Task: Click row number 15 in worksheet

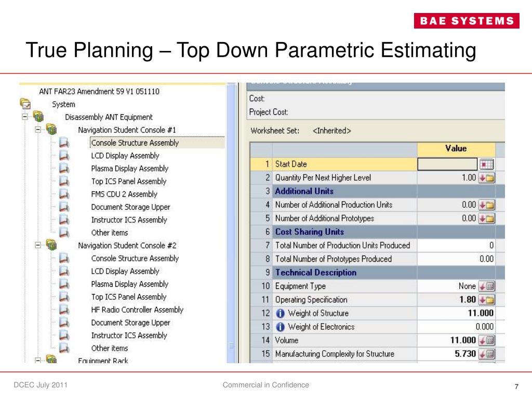Action: tap(265, 354)
